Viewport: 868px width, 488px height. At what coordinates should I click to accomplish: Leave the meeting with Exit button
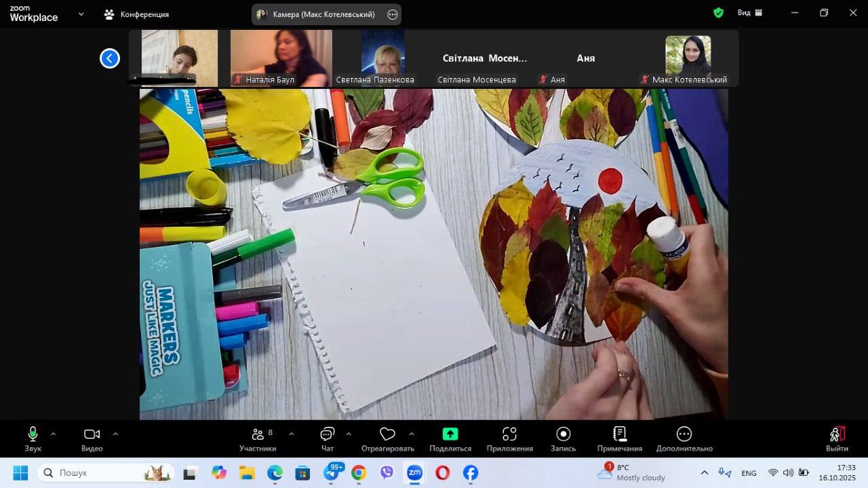coord(837,438)
